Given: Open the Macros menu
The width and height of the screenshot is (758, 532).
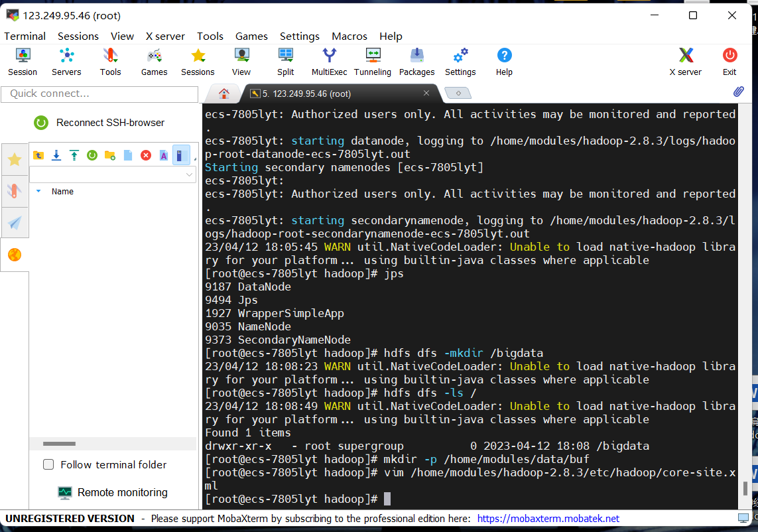Looking at the screenshot, I should 349,36.
